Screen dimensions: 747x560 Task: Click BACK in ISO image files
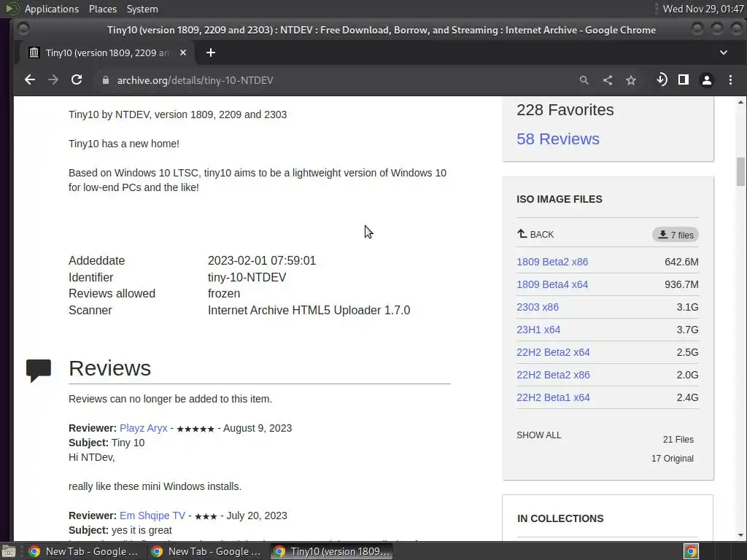point(535,234)
